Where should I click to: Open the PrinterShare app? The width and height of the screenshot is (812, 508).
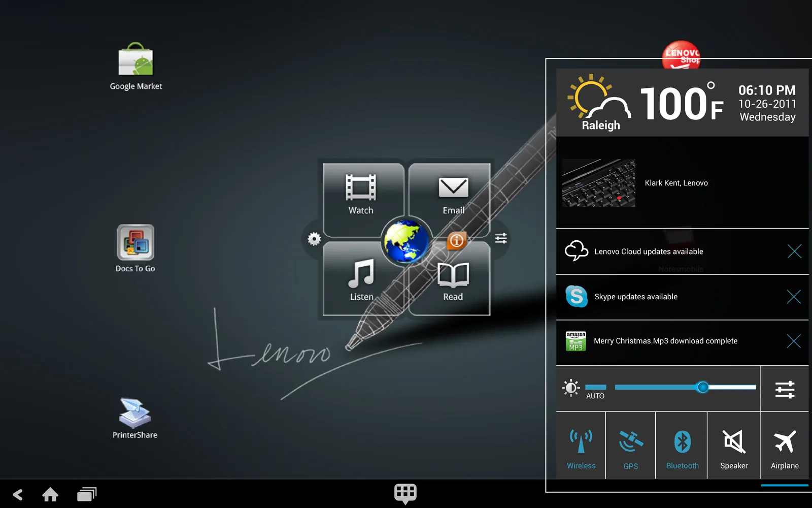click(x=135, y=418)
